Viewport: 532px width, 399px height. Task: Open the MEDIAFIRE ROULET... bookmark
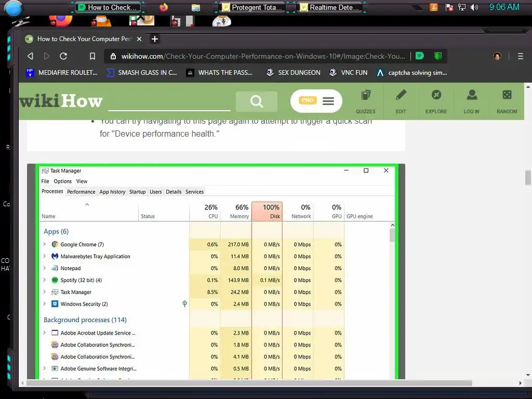(x=62, y=73)
